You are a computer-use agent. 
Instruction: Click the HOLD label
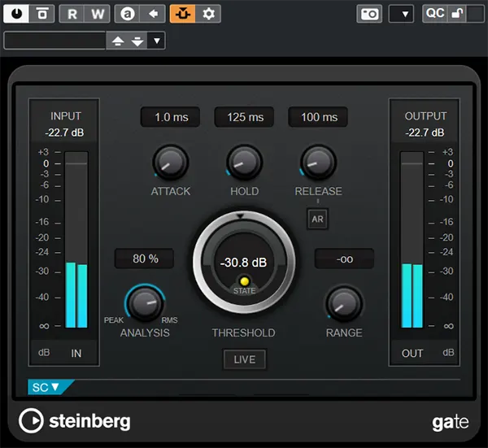[x=244, y=191]
